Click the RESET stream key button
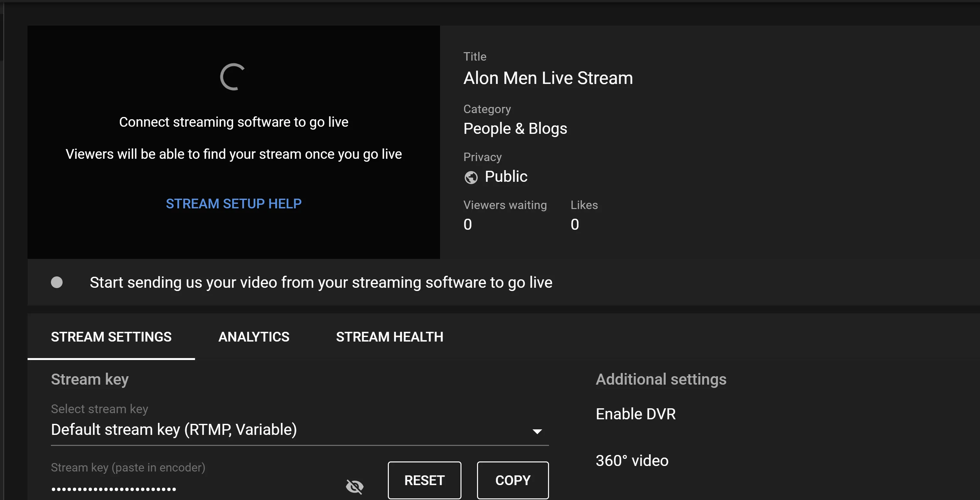 pyautogui.click(x=424, y=480)
